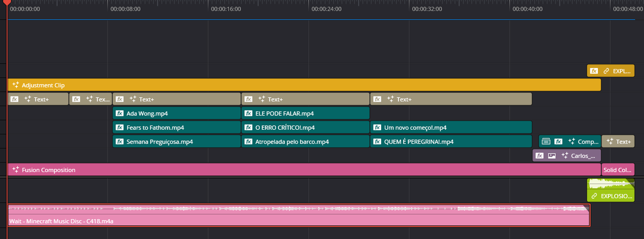644x239 pixels.
Task: Click fx badge on Text+ above ELE PODE FALAR.mp4
Action: coord(248,99)
